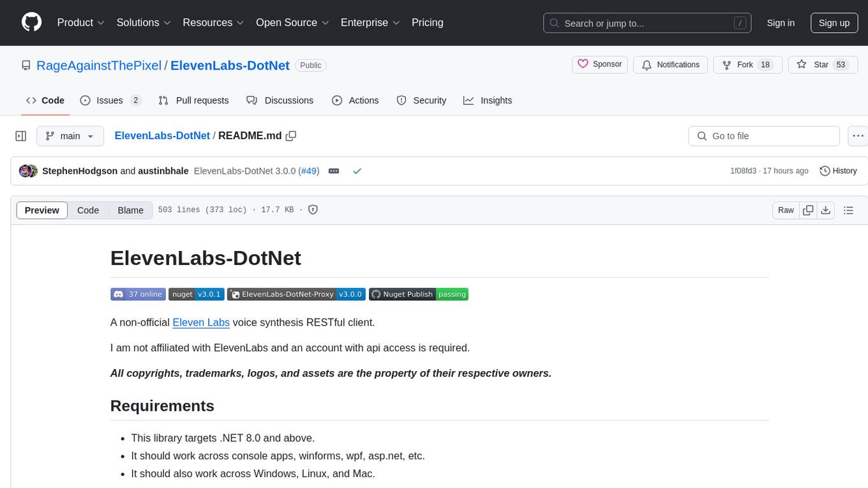Open austinbhale author profile
868x488 pixels.
pyautogui.click(x=163, y=171)
